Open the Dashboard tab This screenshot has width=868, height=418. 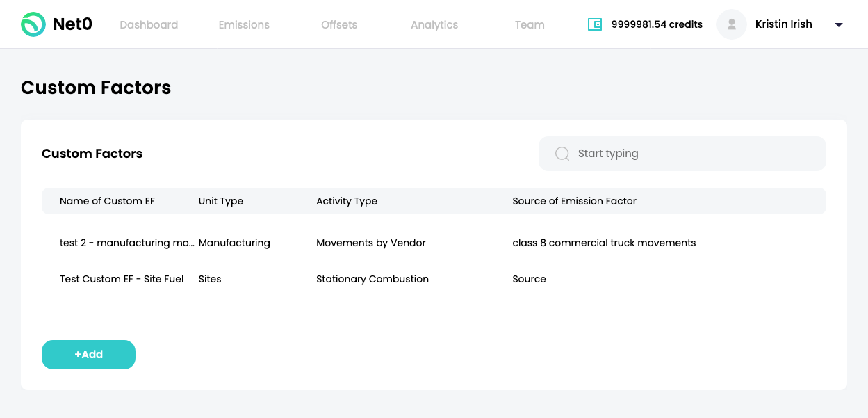click(x=149, y=24)
